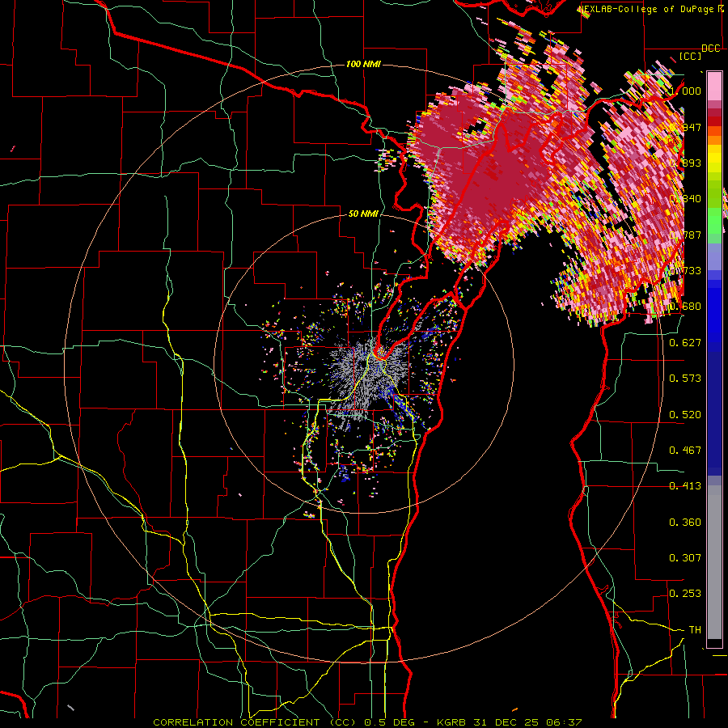This screenshot has height=728, width=728.
Task: Click the 50 NMI range ring label
Action: (363, 214)
